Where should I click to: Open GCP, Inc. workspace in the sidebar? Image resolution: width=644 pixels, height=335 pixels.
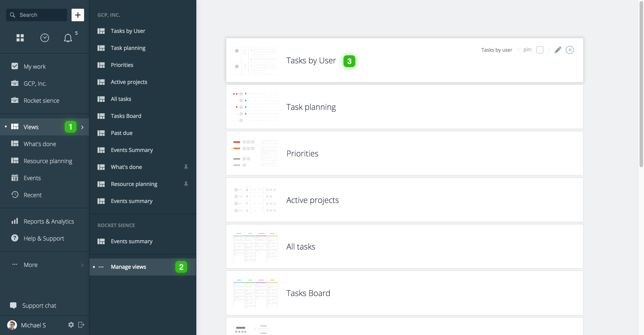(44, 83)
